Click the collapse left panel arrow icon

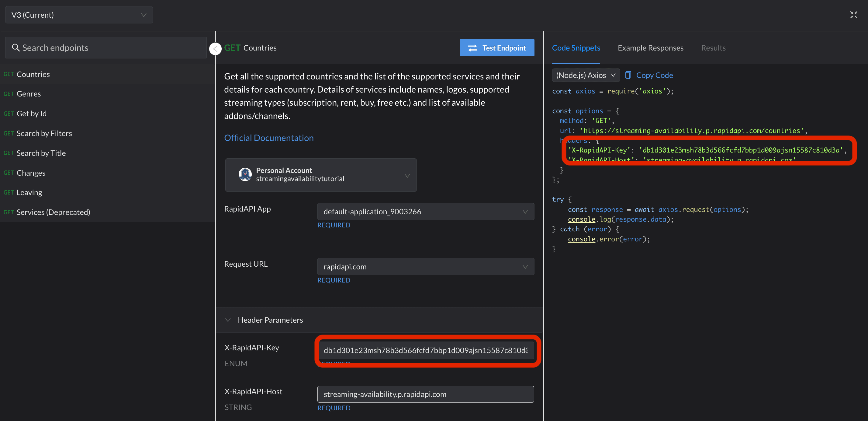point(215,48)
